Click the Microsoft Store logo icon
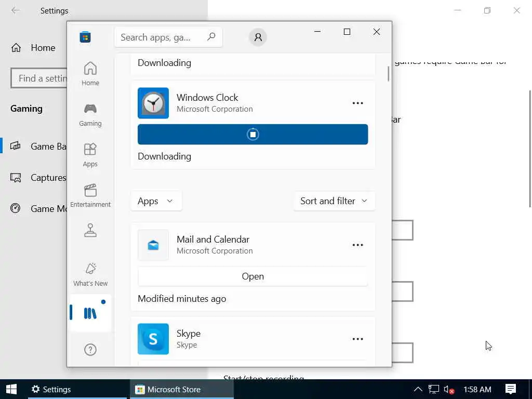532x399 pixels. [85, 37]
